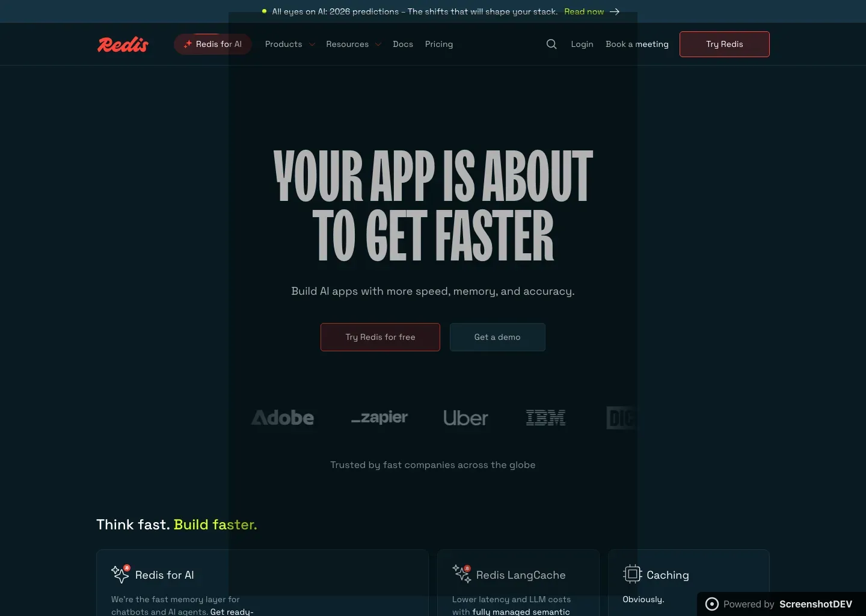The height and width of the screenshot is (616, 866).
Task: Select the Redis for AI nav pill
Action: click(x=213, y=44)
